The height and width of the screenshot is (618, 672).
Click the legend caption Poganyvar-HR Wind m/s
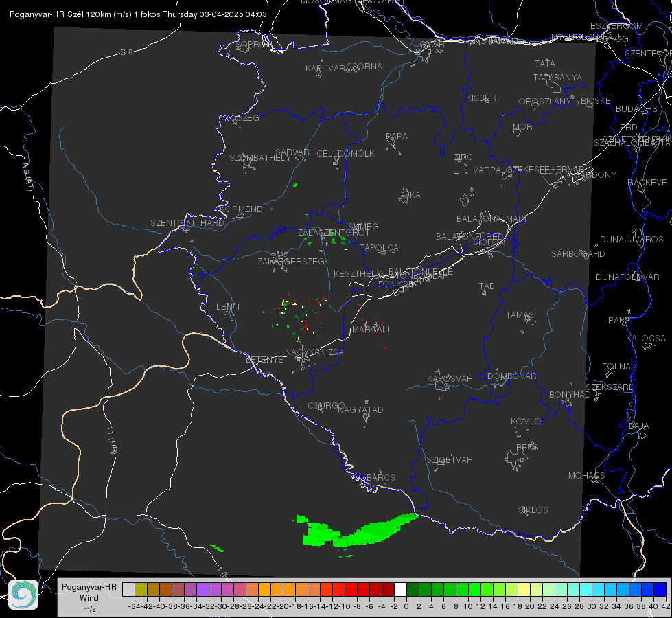[89, 598]
